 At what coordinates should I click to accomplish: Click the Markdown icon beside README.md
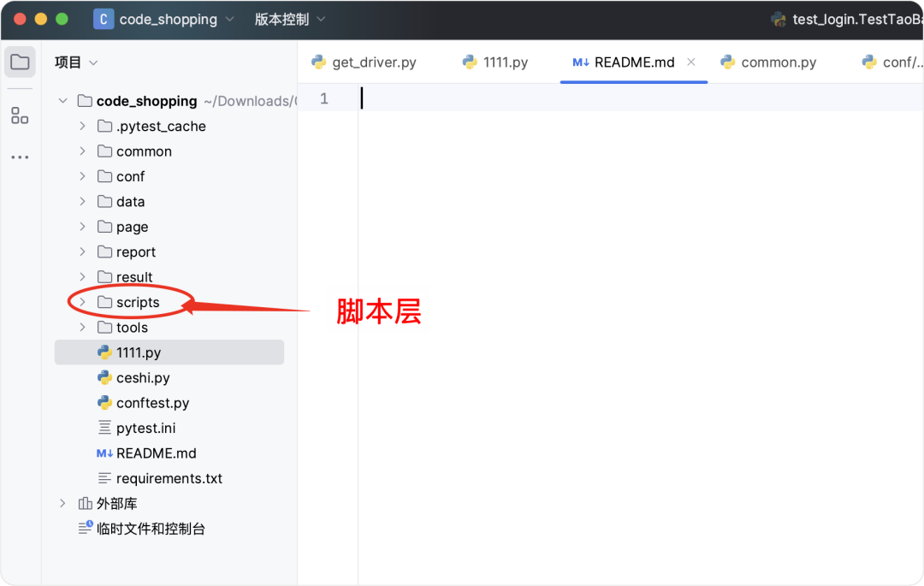[104, 453]
